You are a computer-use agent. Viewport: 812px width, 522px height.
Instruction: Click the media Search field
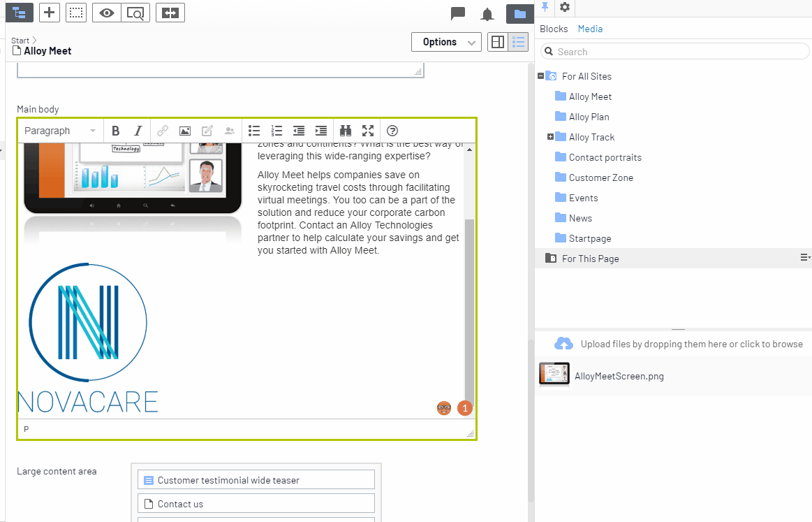click(674, 51)
